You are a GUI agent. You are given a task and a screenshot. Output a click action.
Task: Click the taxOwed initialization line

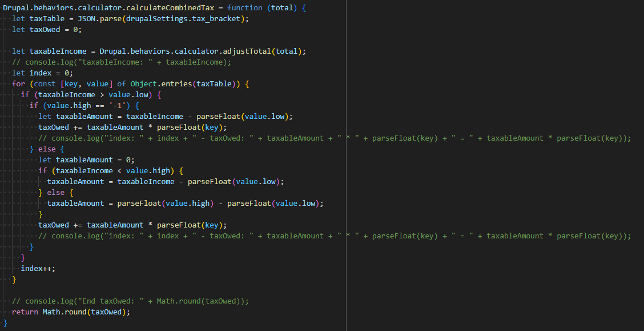click(46, 29)
